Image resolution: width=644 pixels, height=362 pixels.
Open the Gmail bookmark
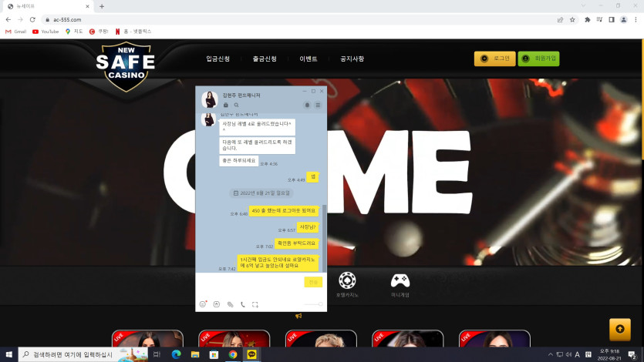coord(15,32)
